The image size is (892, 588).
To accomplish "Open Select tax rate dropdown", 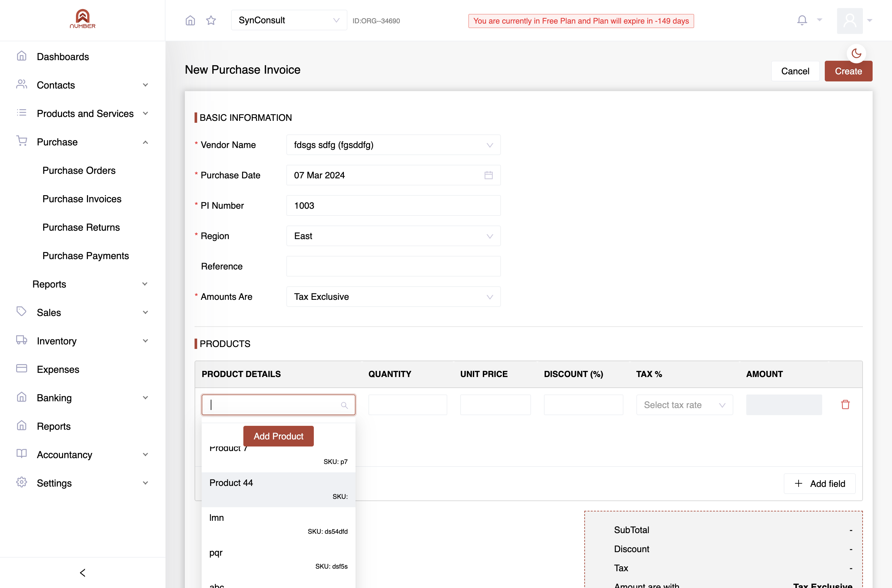I will point(684,405).
